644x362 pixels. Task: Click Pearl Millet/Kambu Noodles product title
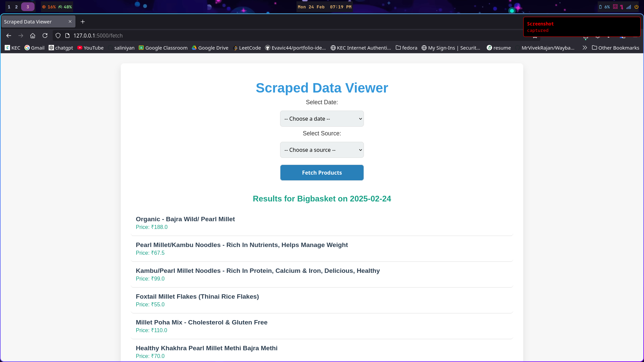coord(242,245)
